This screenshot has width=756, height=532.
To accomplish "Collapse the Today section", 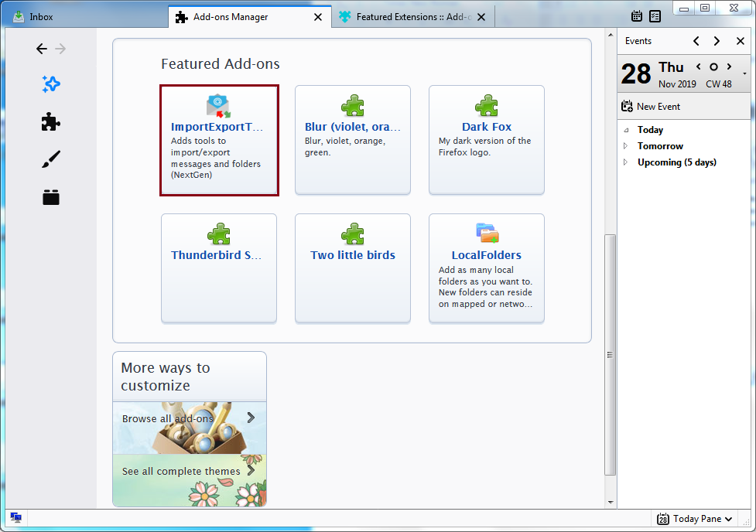I will pyautogui.click(x=626, y=130).
